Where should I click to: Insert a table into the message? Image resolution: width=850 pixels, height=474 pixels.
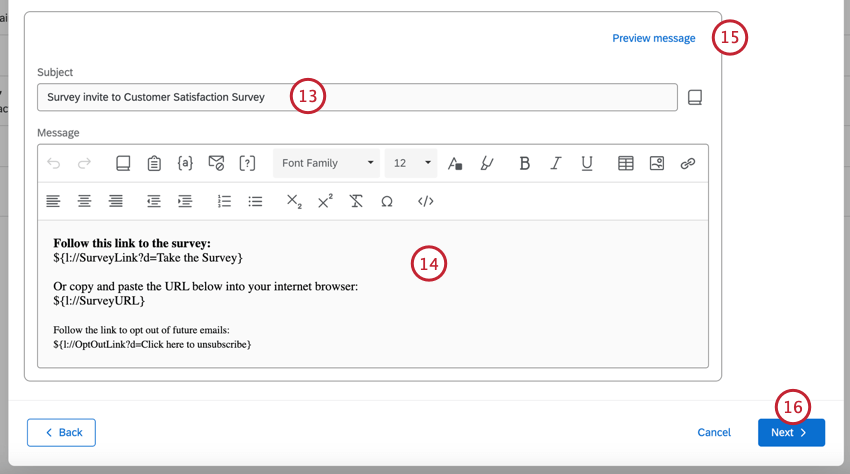[x=626, y=163]
